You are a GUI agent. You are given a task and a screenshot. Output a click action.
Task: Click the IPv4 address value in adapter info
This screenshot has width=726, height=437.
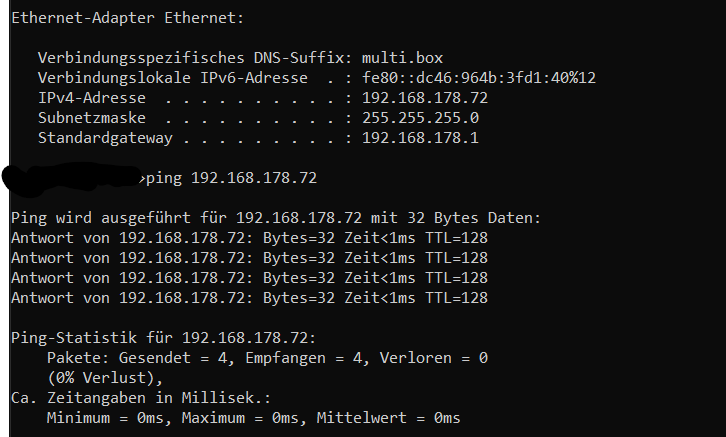point(424,98)
